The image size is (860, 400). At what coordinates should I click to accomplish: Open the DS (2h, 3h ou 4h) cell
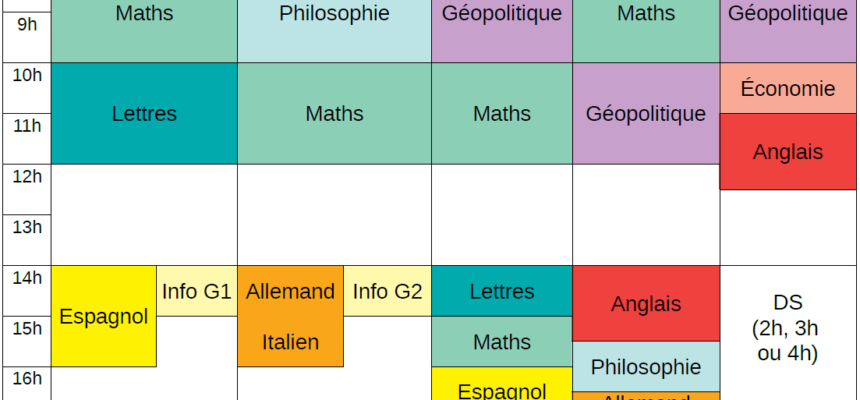point(788,326)
